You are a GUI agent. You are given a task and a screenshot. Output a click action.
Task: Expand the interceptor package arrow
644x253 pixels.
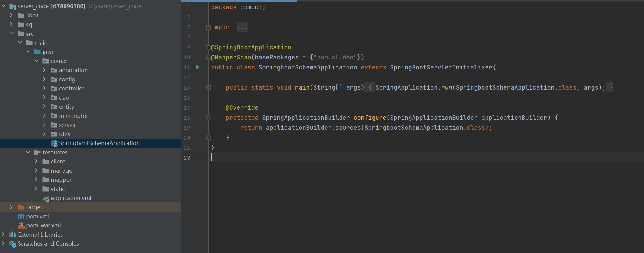click(x=44, y=115)
